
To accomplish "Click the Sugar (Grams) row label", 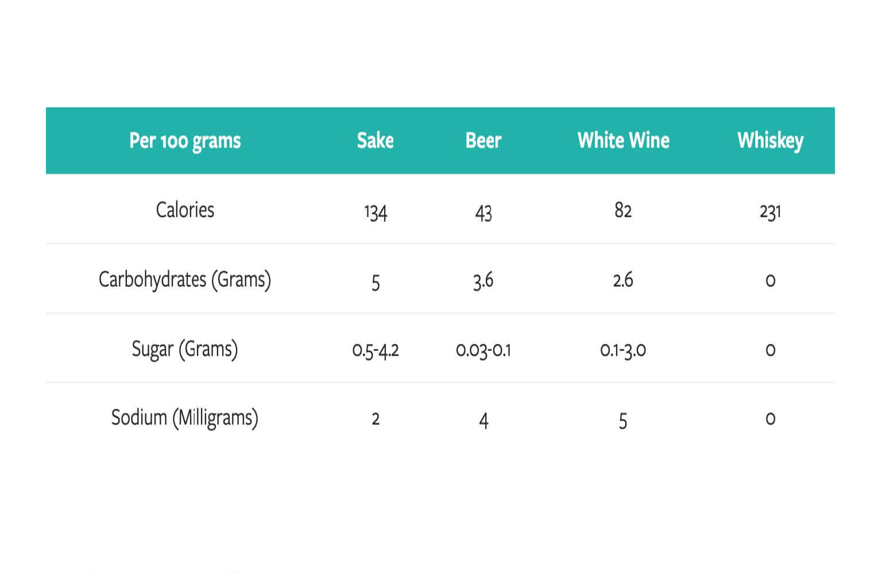I will pyautogui.click(x=185, y=349).
